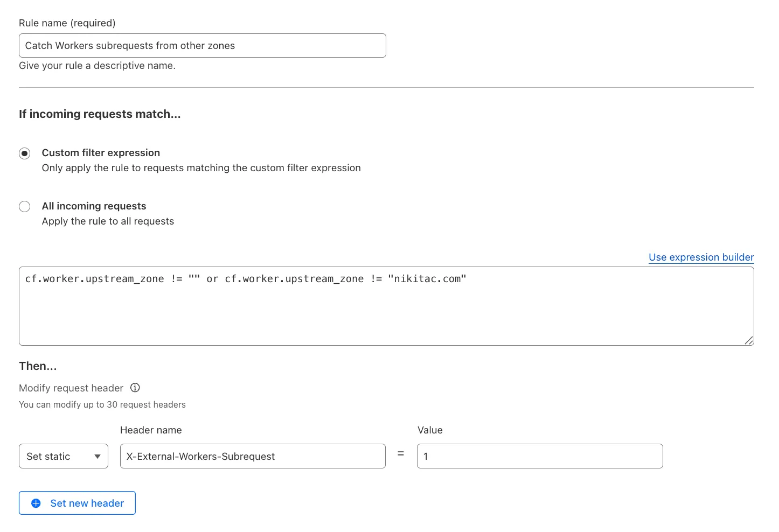Select the Custom filter expression radio button
This screenshot has height=532, width=779.
pyautogui.click(x=24, y=153)
